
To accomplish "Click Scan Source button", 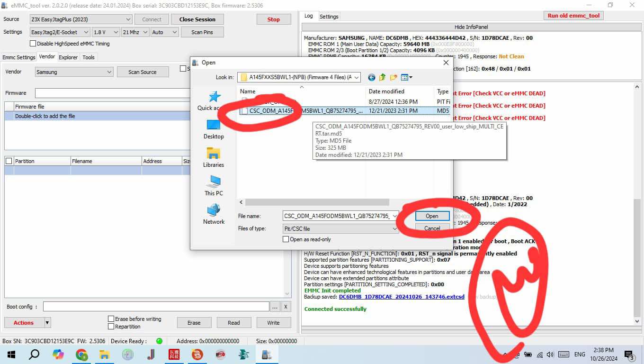I will pyautogui.click(x=142, y=72).
